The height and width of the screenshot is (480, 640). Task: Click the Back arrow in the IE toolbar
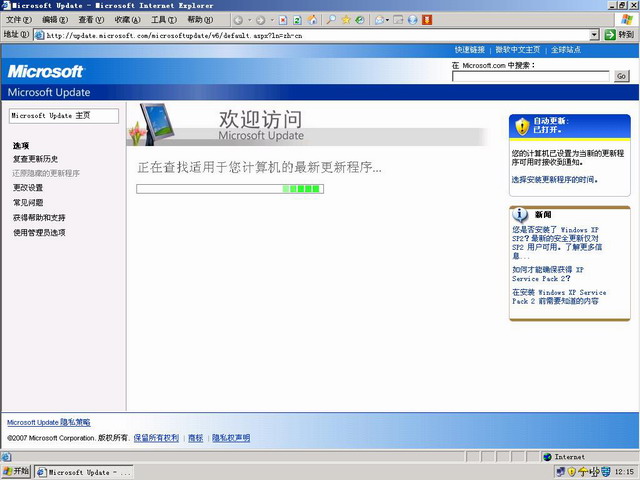point(238,20)
